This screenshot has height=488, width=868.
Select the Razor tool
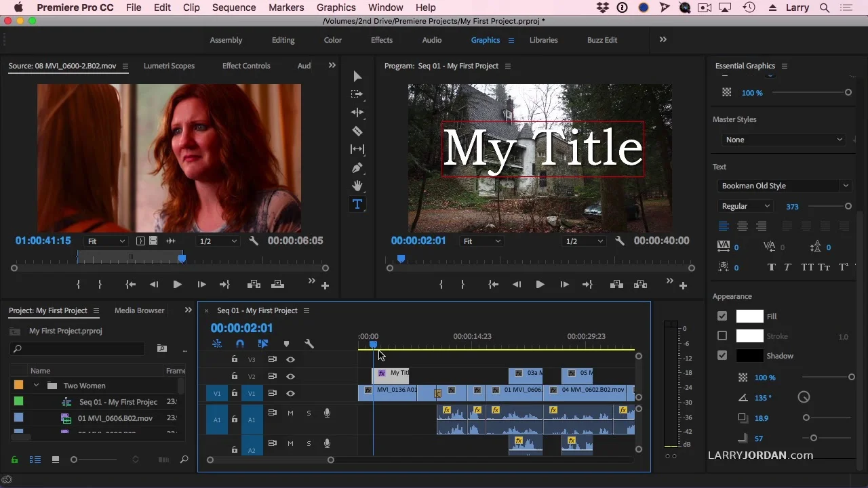pyautogui.click(x=357, y=131)
